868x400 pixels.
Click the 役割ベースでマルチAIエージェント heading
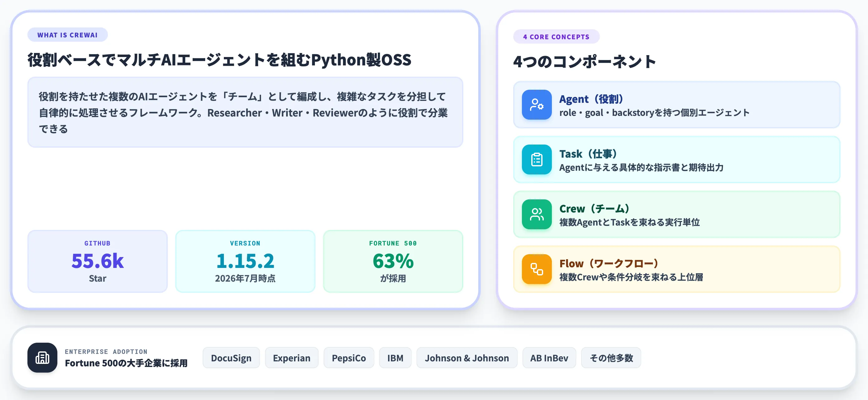click(219, 60)
